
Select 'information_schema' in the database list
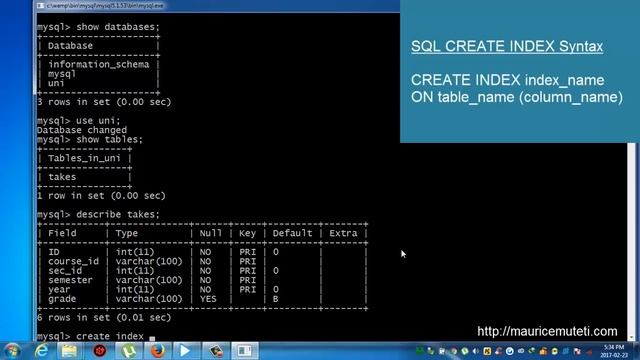(x=98, y=64)
